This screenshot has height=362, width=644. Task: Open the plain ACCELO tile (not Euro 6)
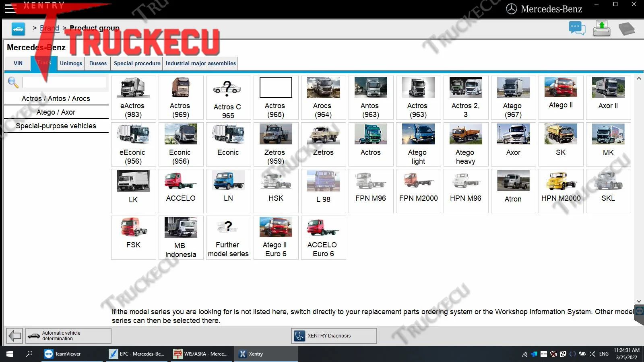(x=181, y=191)
